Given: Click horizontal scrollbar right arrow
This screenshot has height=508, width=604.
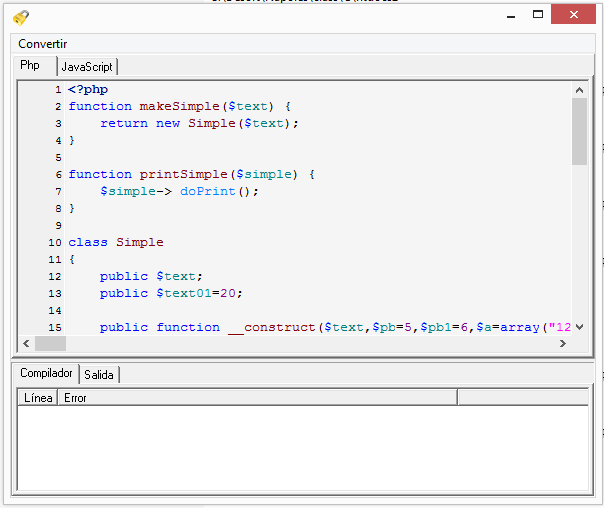Looking at the screenshot, I should pyautogui.click(x=562, y=343).
